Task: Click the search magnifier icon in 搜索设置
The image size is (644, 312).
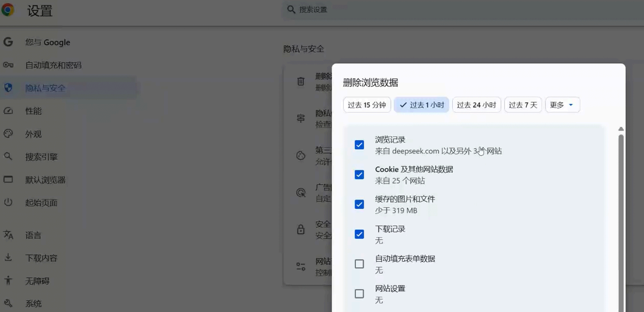Action: click(291, 10)
